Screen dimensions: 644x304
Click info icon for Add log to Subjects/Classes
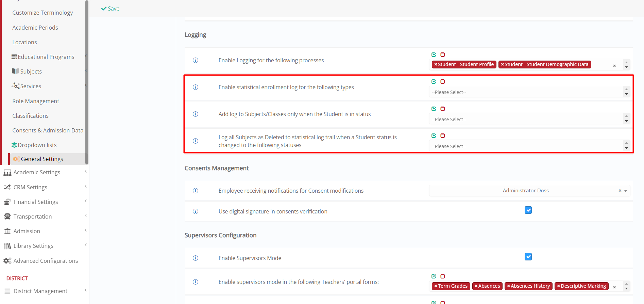coord(196,114)
